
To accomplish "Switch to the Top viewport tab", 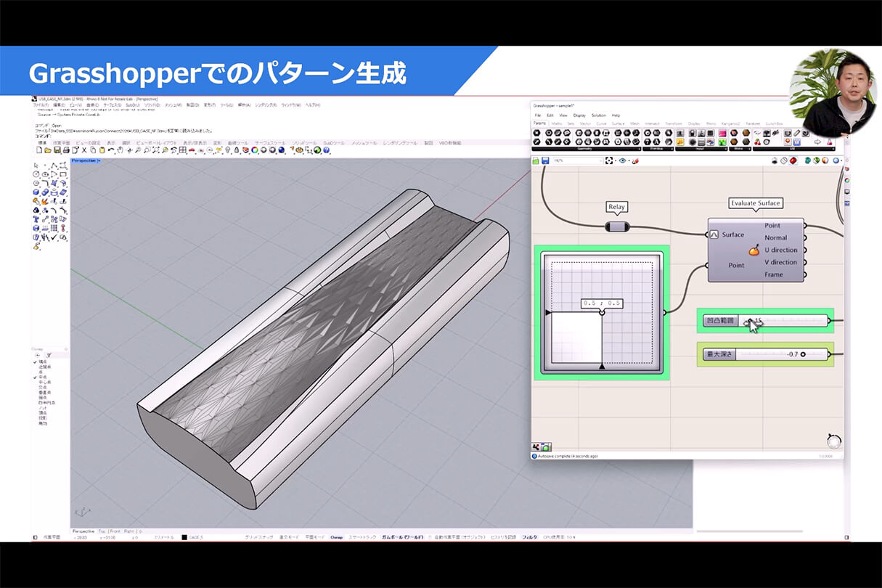I will click(102, 531).
